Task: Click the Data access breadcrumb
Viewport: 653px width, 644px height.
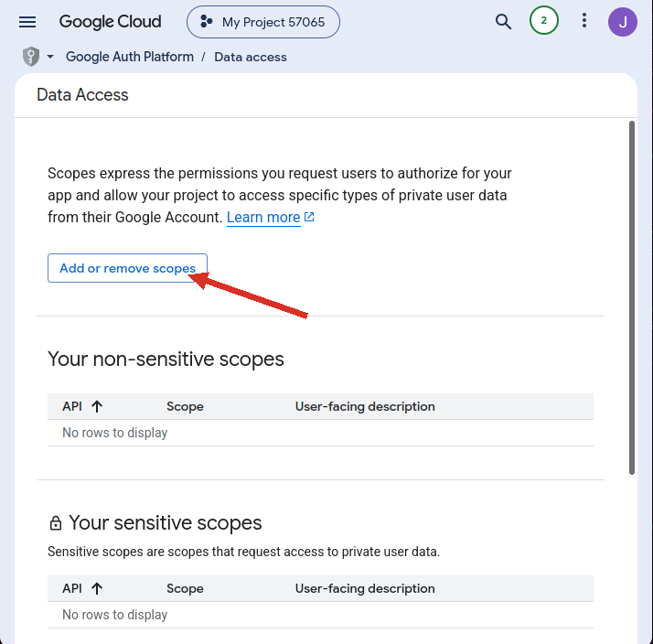Action: tap(251, 57)
